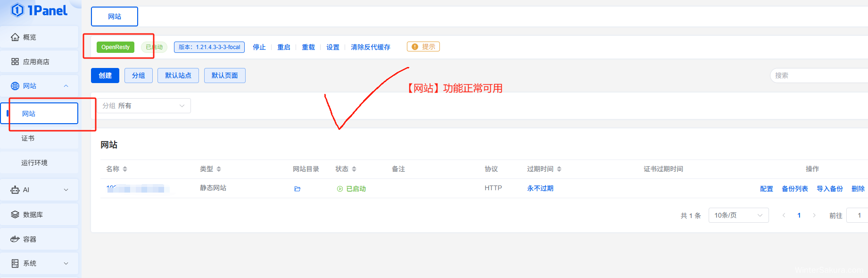Image resolution: width=868 pixels, height=278 pixels.
Task: Restart OpenResty via 重启 link
Action: click(x=284, y=47)
